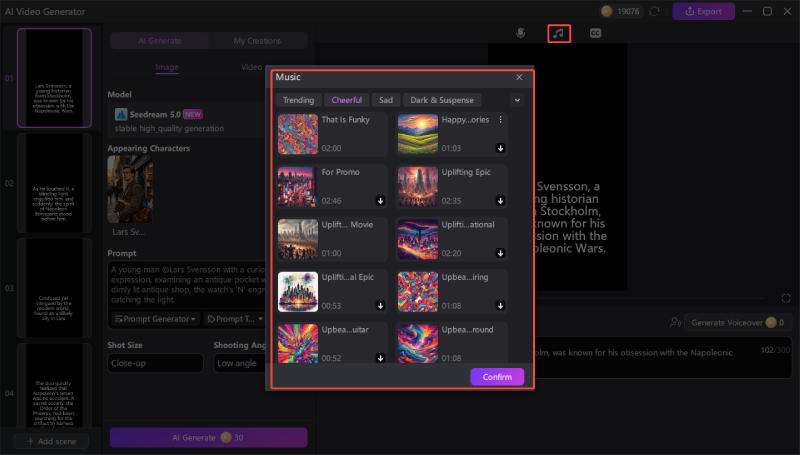This screenshot has width=800, height=455.
Task: Select the Trending music category
Action: tap(298, 100)
